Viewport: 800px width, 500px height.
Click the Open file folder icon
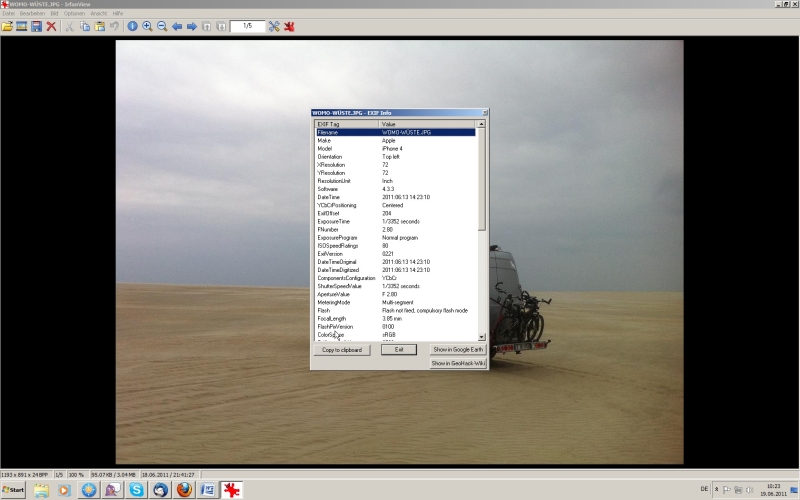pos(7,26)
